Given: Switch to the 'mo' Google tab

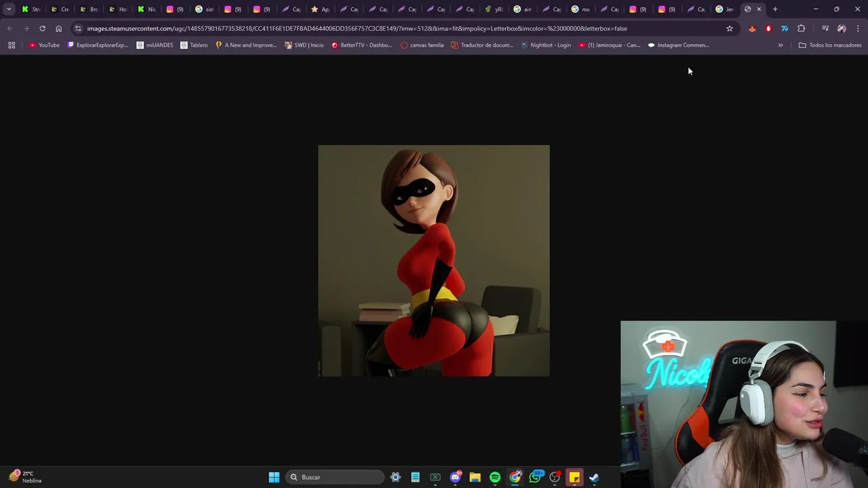Looking at the screenshot, I should 580,9.
